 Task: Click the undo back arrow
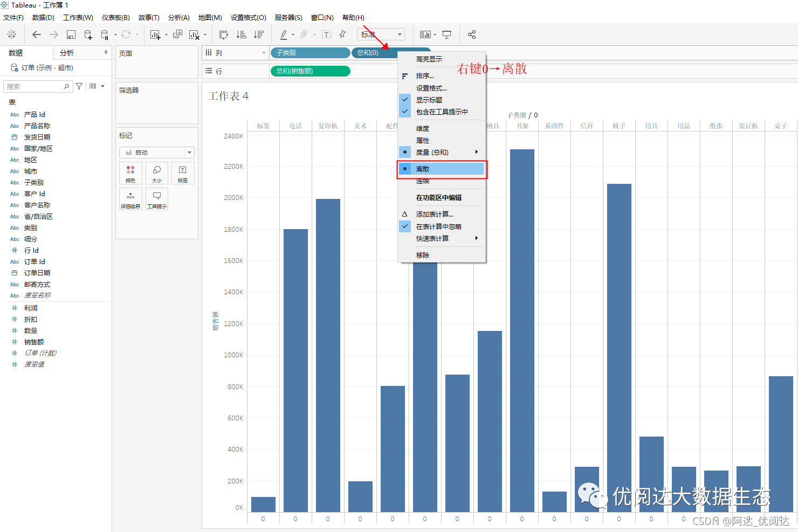(x=37, y=34)
